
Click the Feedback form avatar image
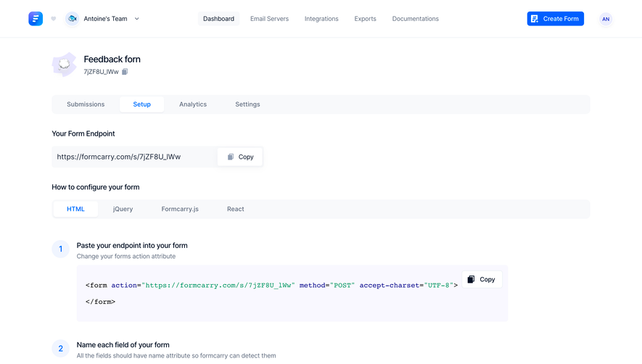(x=65, y=65)
